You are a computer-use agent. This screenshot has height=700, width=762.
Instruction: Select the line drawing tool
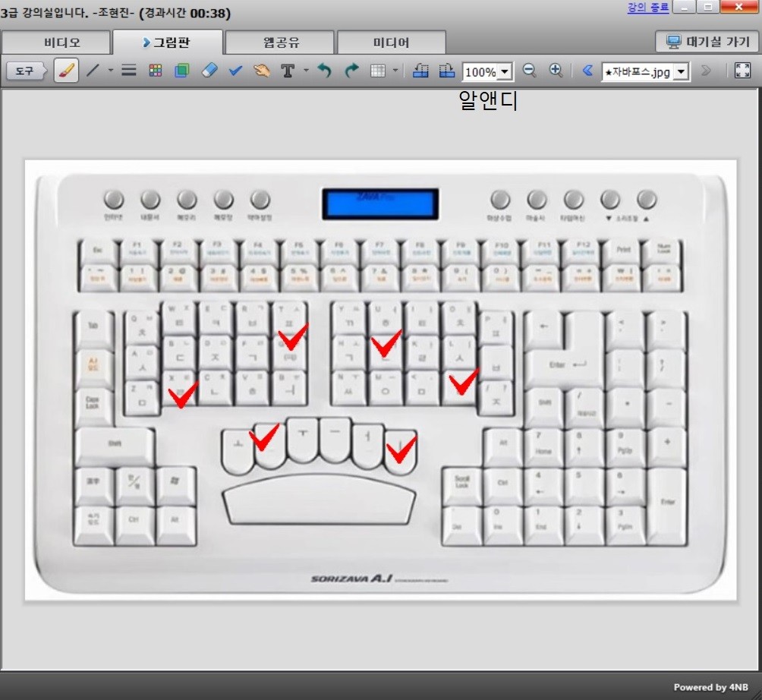93,71
